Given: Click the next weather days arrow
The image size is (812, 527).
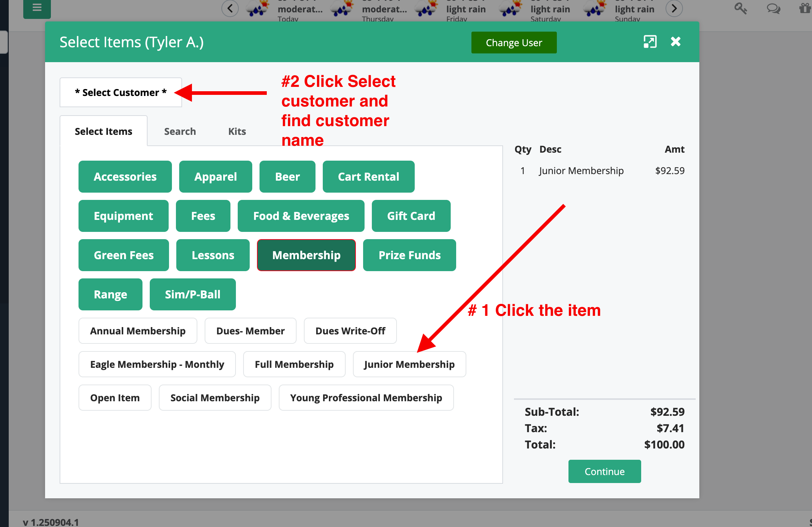Looking at the screenshot, I should tap(674, 8).
